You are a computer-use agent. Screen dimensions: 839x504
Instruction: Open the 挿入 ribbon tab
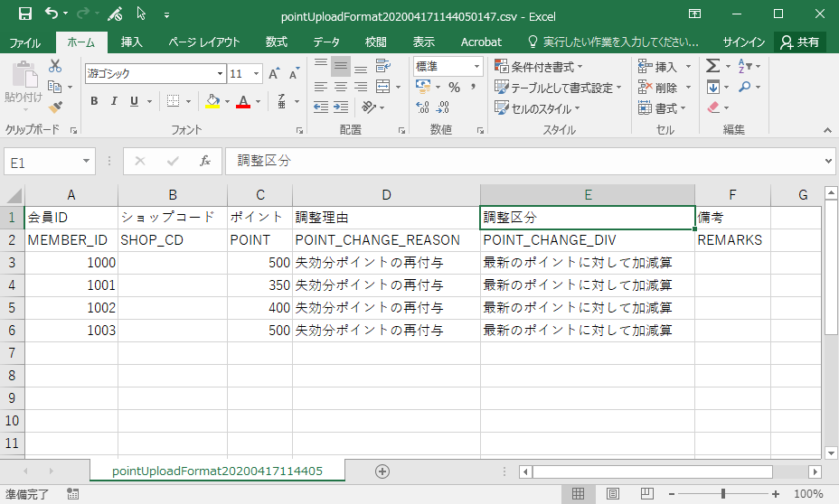[132, 42]
